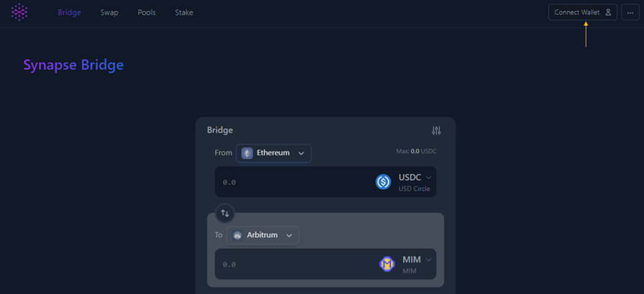The height and width of the screenshot is (294, 644).
Task: Expand the Ethereum source chain dropdown
Action: (301, 153)
